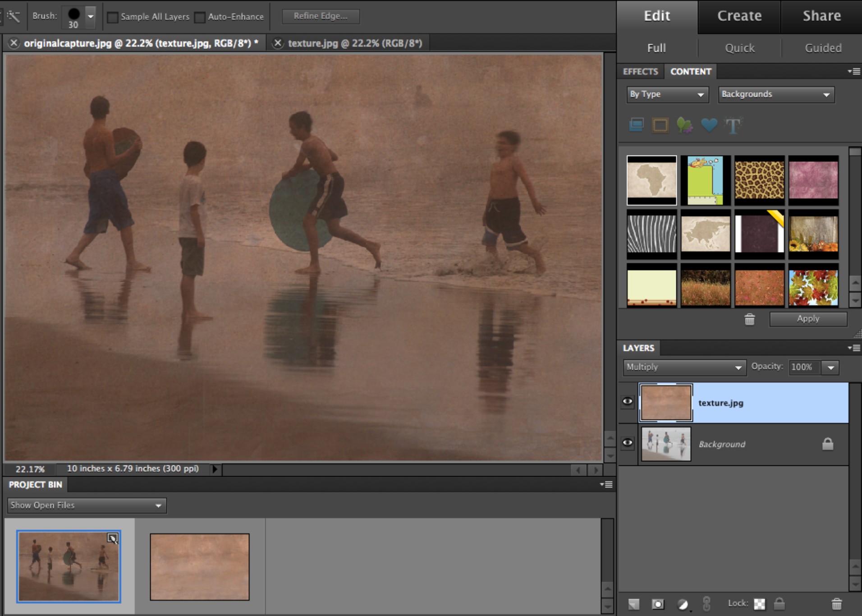Toggle lock transparent pixels
The height and width of the screenshot is (616, 862).
tap(759, 604)
